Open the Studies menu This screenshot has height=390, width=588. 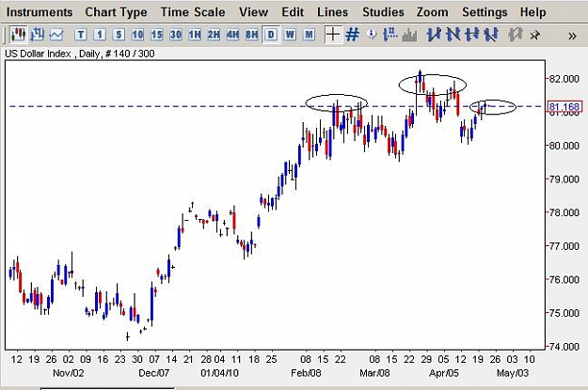click(x=383, y=12)
